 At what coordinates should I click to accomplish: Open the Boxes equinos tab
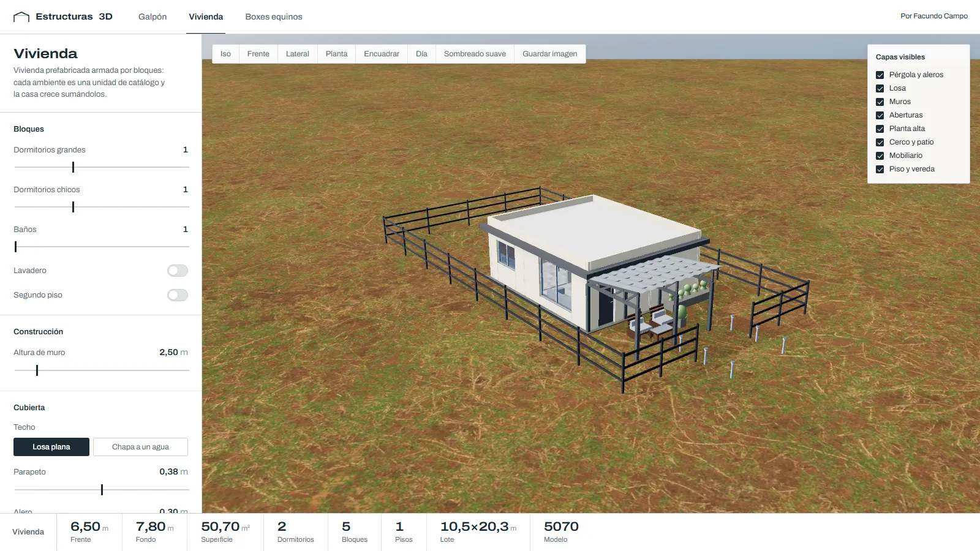[x=274, y=17]
